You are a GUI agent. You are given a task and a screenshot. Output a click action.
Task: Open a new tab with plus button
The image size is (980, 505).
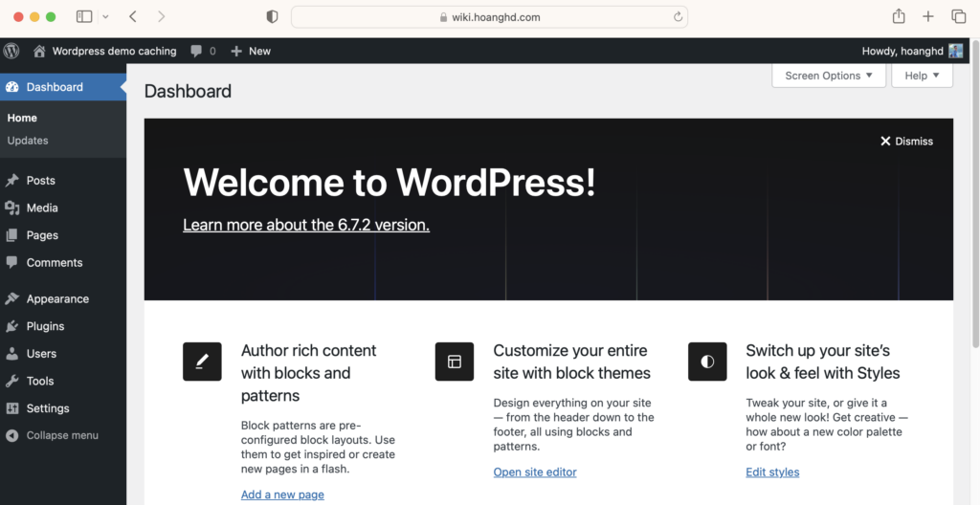(928, 17)
